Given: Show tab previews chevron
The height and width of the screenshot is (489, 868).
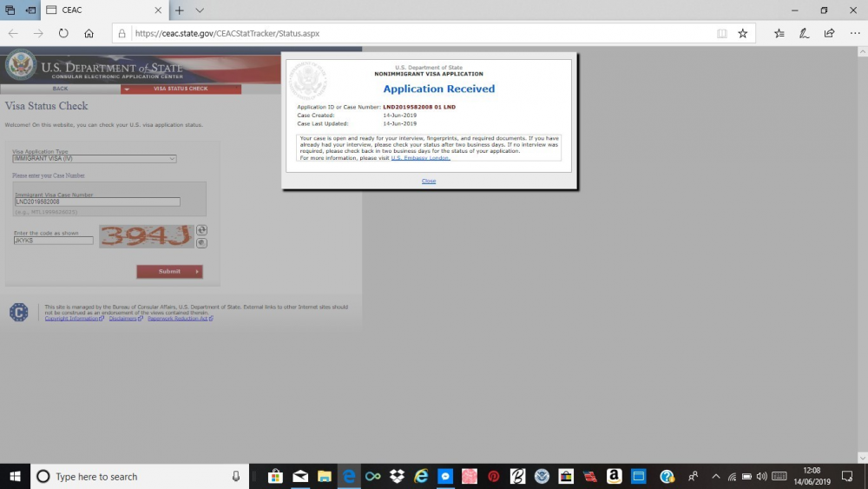Looking at the screenshot, I should point(200,10).
